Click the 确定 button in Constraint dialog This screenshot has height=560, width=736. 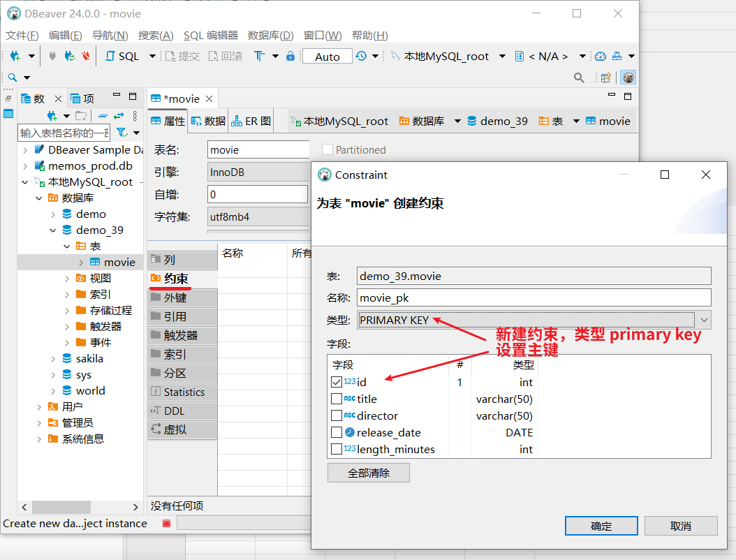pos(601,526)
